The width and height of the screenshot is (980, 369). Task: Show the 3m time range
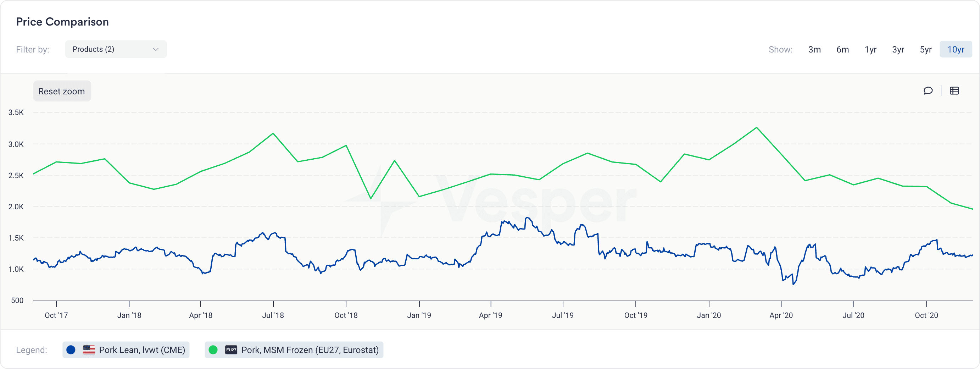click(x=814, y=50)
